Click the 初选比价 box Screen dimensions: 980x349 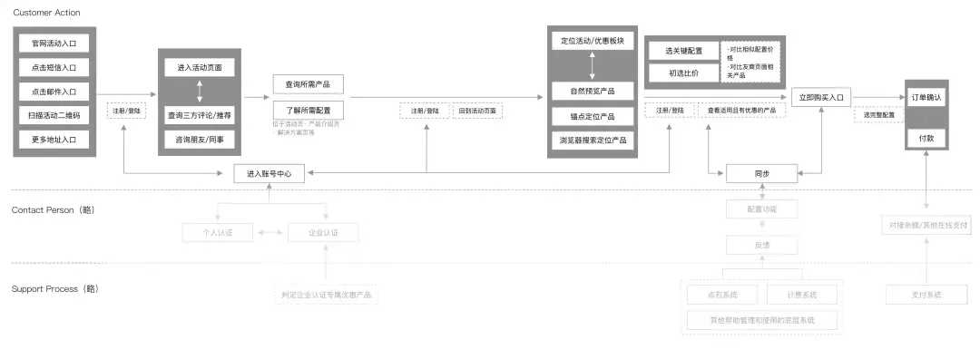[x=684, y=73]
